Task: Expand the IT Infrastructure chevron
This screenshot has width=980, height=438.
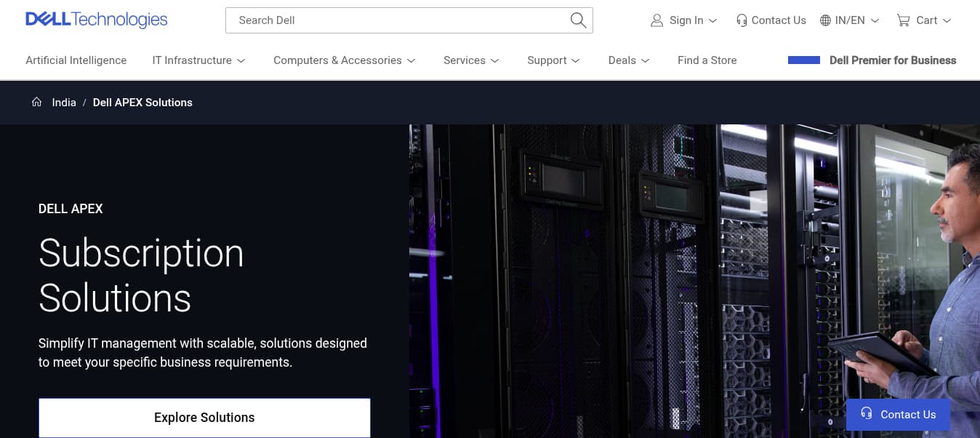Action: pyautogui.click(x=241, y=60)
